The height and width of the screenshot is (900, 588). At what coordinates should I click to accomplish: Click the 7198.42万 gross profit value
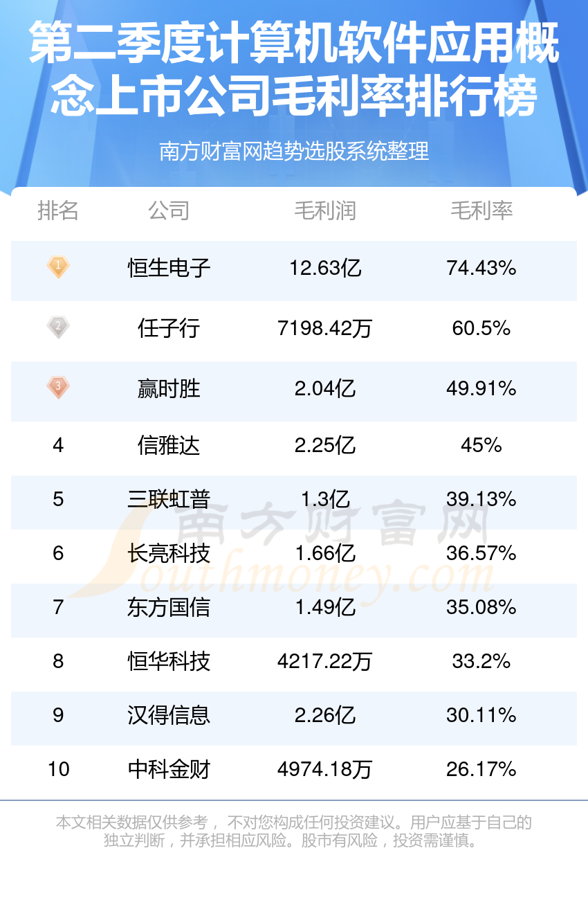325,327
